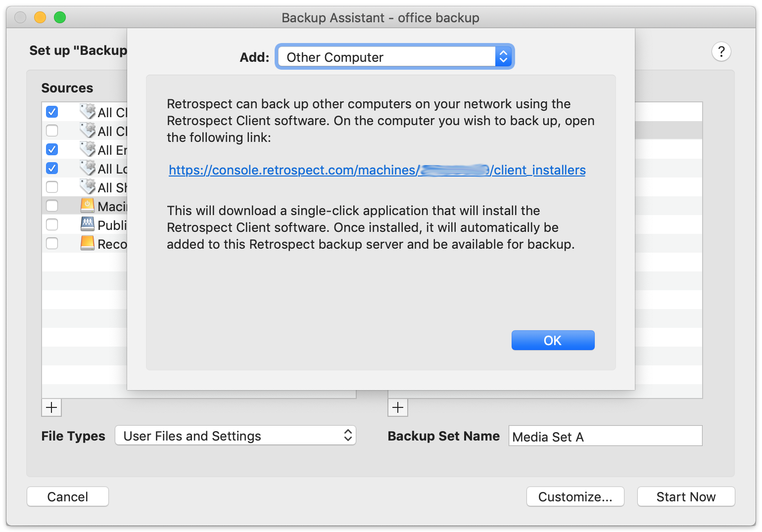The width and height of the screenshot is (762, 532).
Task: Click the tag icon of first All Cl row
Action: [x=88, y=111]
